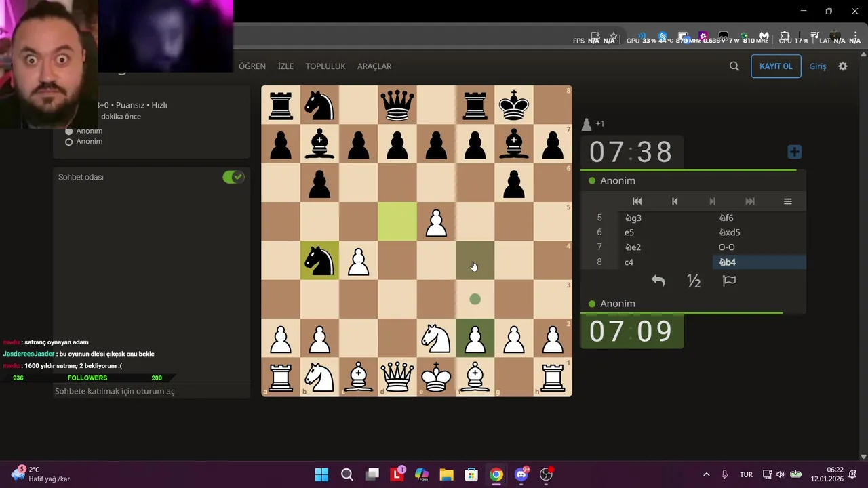Select move 6 e5 in the move list
The height and width of the screenshot is (488, 868).
click(x=665, y=232)
